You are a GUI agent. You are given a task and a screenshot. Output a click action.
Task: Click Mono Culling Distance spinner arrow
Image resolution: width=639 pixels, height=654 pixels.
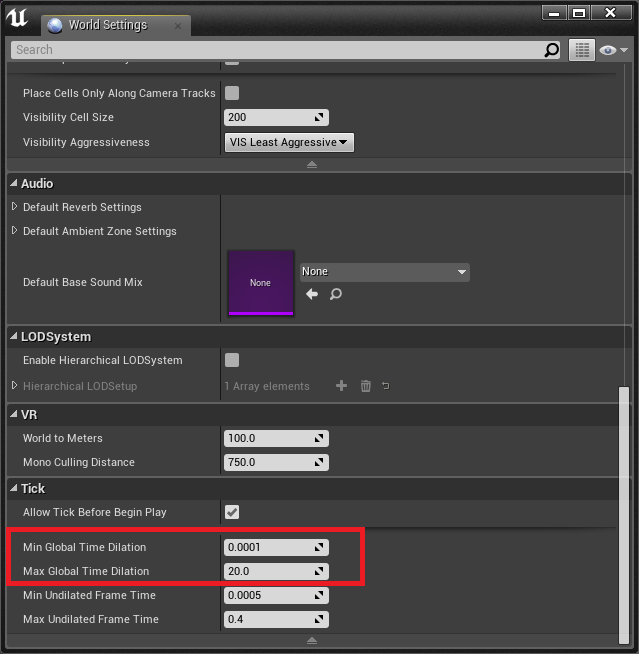[319, 462]
